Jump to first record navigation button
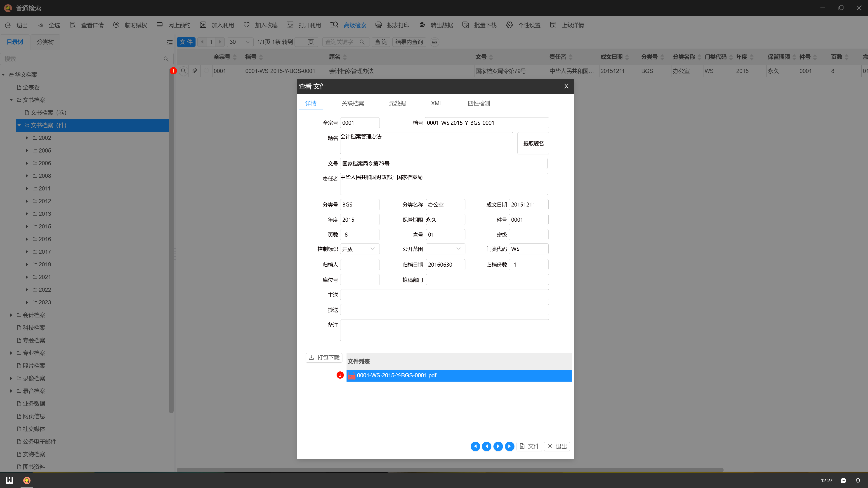This screenshot has height=488, width=868. [475, 446]
